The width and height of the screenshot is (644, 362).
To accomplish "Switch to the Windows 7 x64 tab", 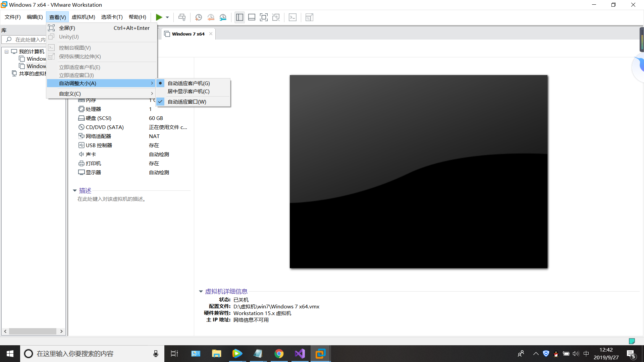I will pyautogui.click(x=188, y=34).
